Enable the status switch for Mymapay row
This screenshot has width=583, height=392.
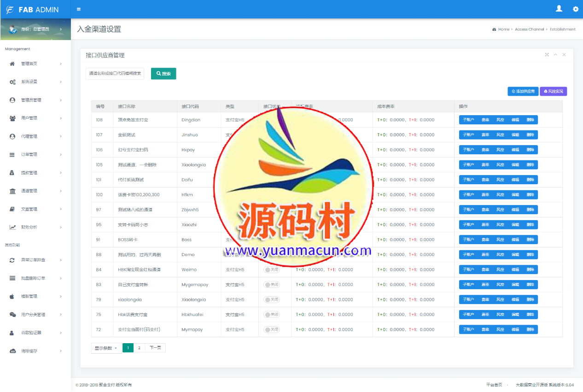pyautogui.click(x=271, y=330)
